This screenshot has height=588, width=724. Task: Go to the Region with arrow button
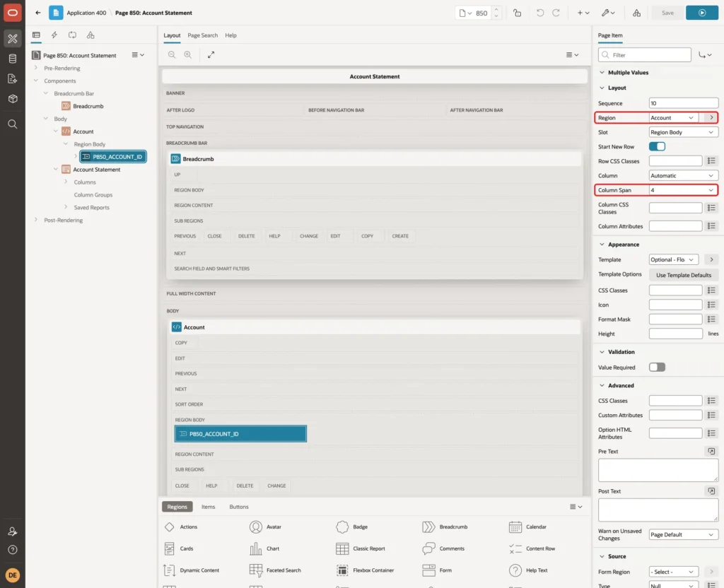point(711,118)
